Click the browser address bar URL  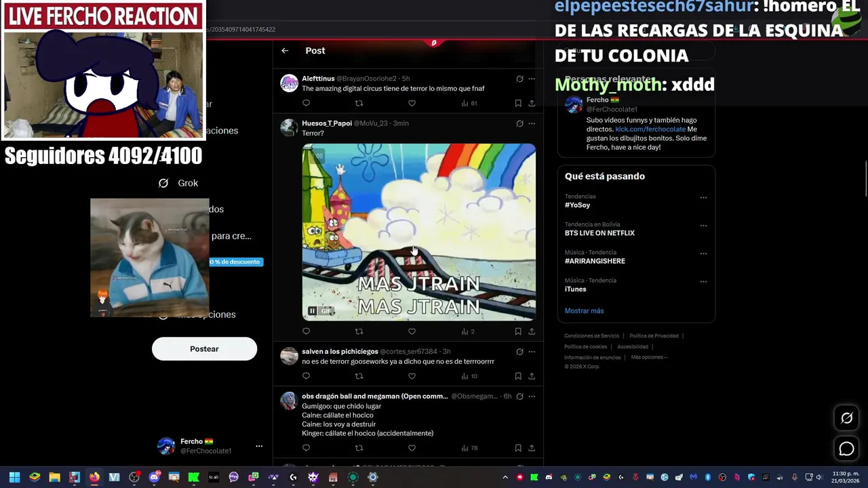tap(241, 30)
